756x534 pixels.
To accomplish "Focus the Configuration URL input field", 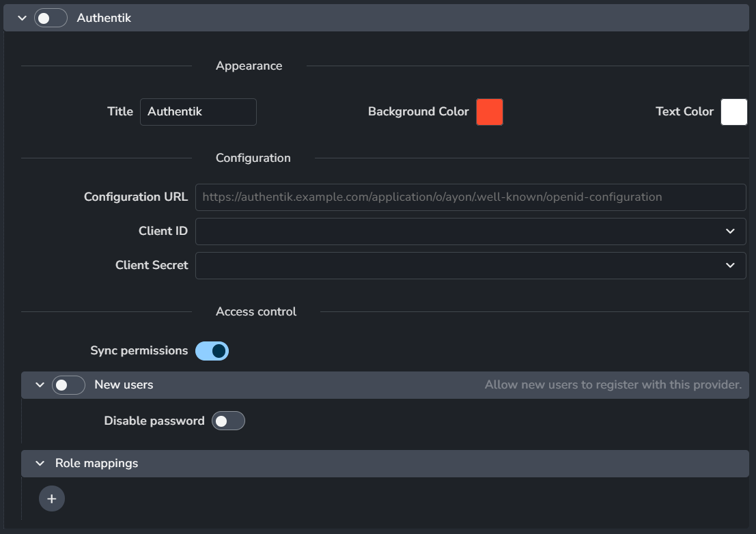I will (x=470, y=197).
